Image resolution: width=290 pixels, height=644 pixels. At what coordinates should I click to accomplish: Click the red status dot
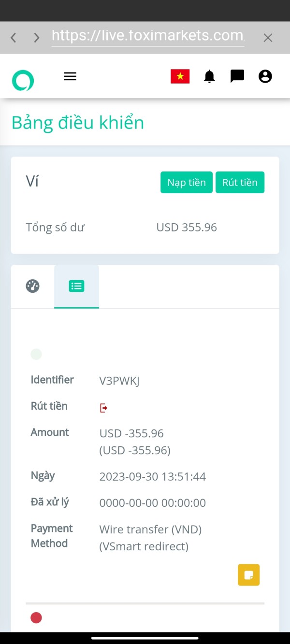36,617
